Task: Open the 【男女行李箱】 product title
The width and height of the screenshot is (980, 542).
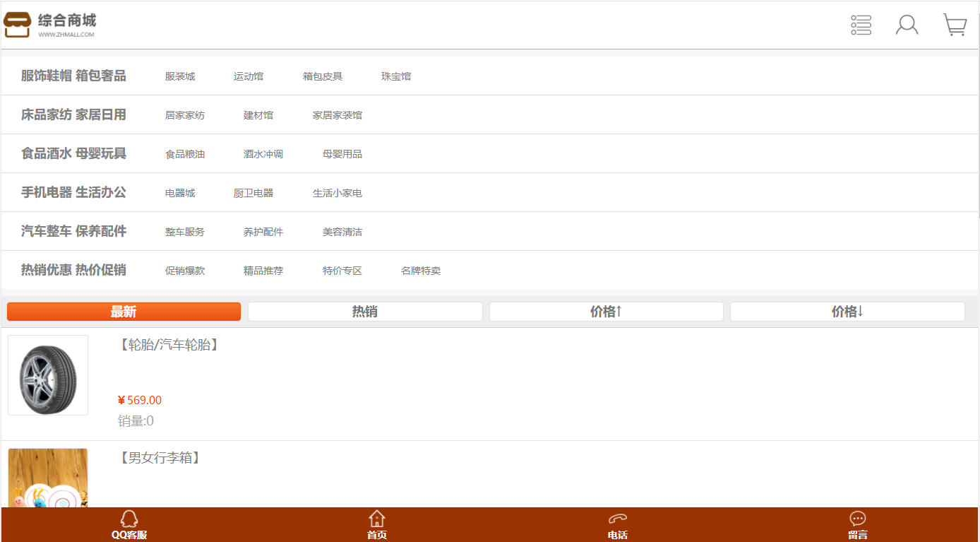Action: point(160,458)
